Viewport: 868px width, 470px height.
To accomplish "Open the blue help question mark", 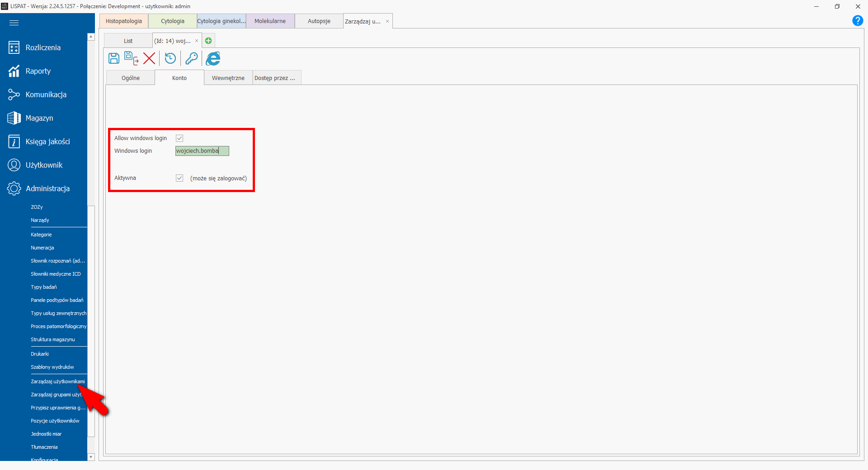I will (857, 21).
